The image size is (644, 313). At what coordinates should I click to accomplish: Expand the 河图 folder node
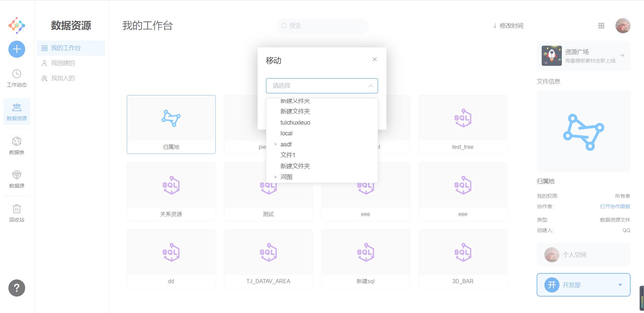point(276,177)
